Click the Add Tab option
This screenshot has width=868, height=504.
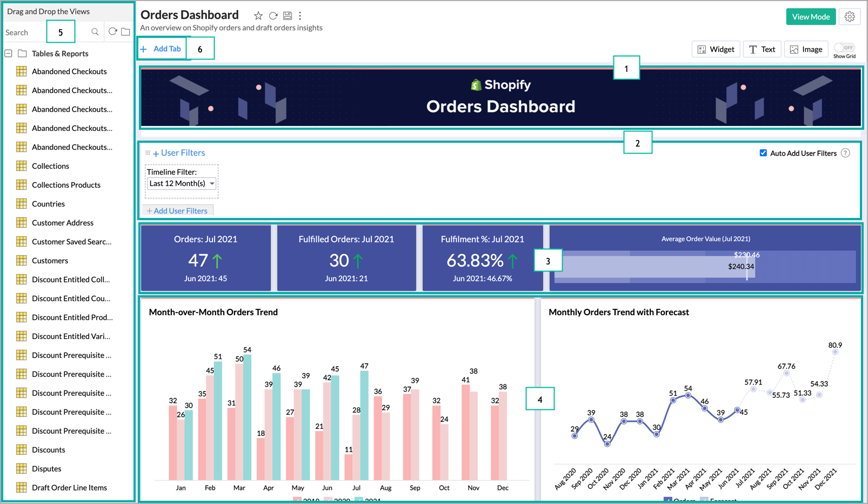162,49
